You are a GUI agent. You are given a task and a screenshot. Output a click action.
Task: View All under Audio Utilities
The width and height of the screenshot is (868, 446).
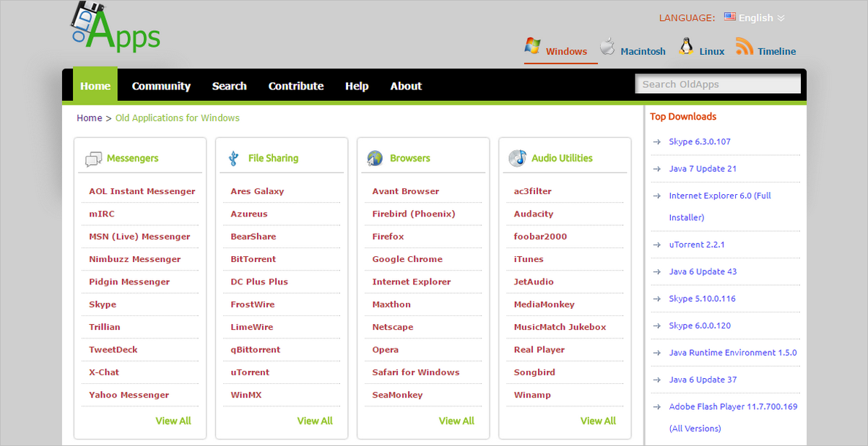click(x=598, y=421)
